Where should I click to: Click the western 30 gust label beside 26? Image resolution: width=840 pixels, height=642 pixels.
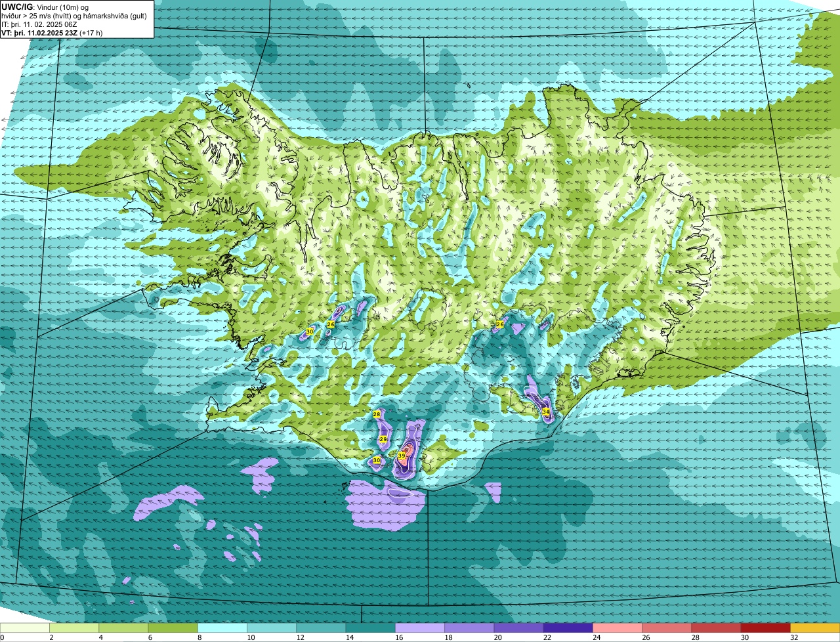coord(310,332)
